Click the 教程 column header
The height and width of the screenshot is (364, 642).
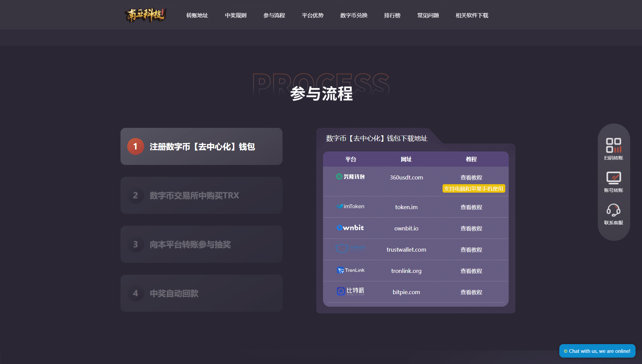coord(471,159)
